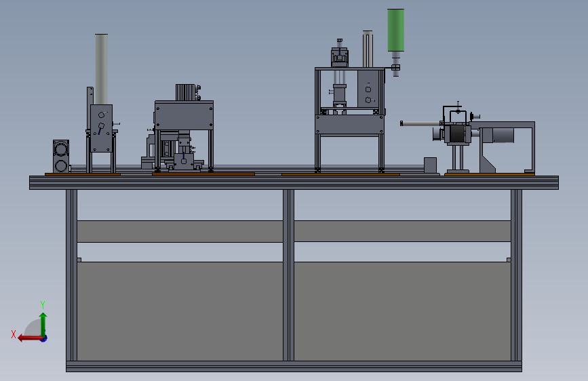Select the finned cylinder atop the second station

(x=185, y=92)
